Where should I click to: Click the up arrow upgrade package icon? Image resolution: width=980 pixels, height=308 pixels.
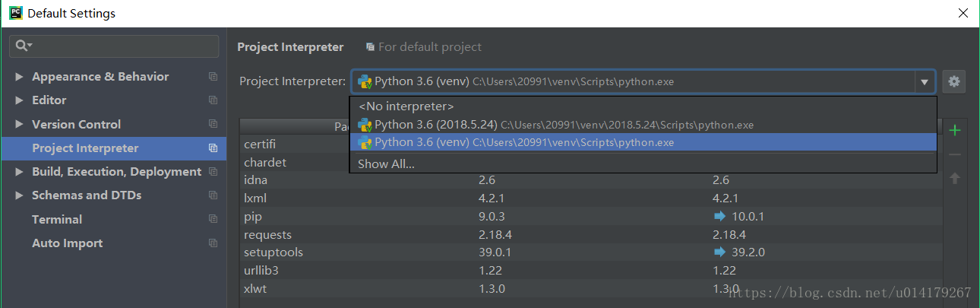(x=955, y=179)
